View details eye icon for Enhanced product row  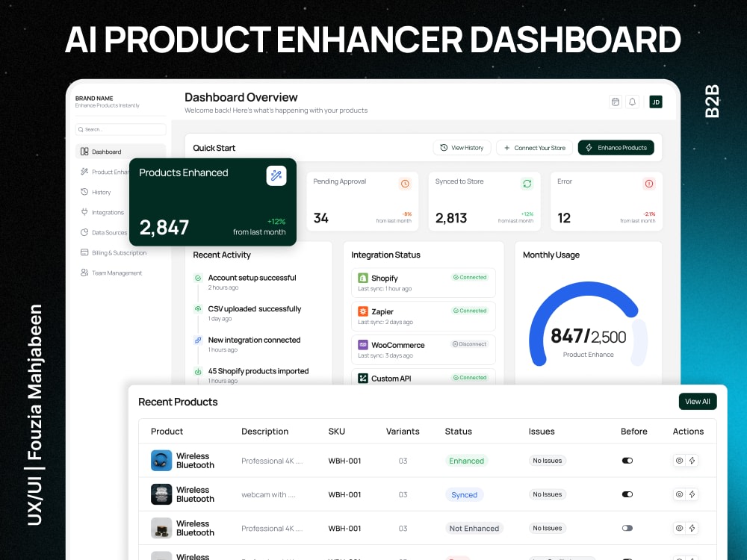point(679,461)
